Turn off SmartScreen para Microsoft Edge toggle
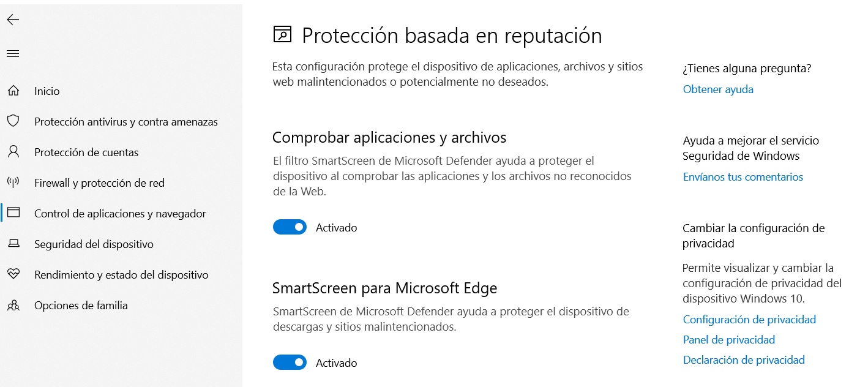 point(290,363)
